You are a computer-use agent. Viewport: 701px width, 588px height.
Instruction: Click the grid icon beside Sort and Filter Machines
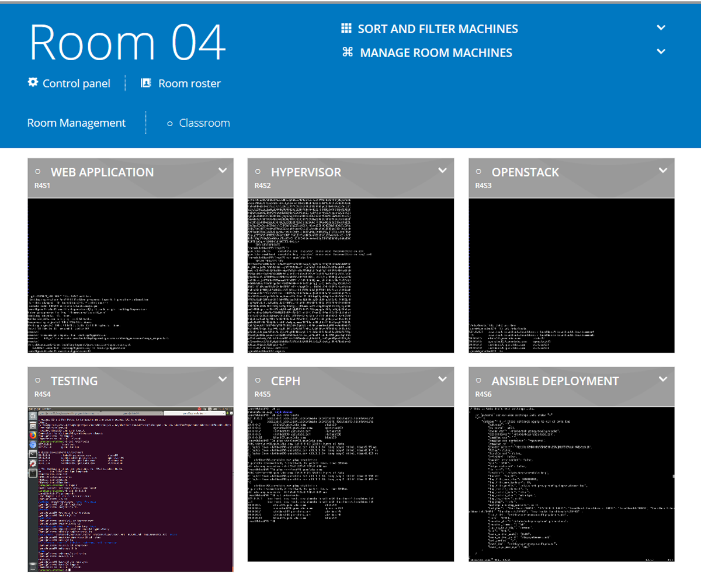click(x=346, y=27)
